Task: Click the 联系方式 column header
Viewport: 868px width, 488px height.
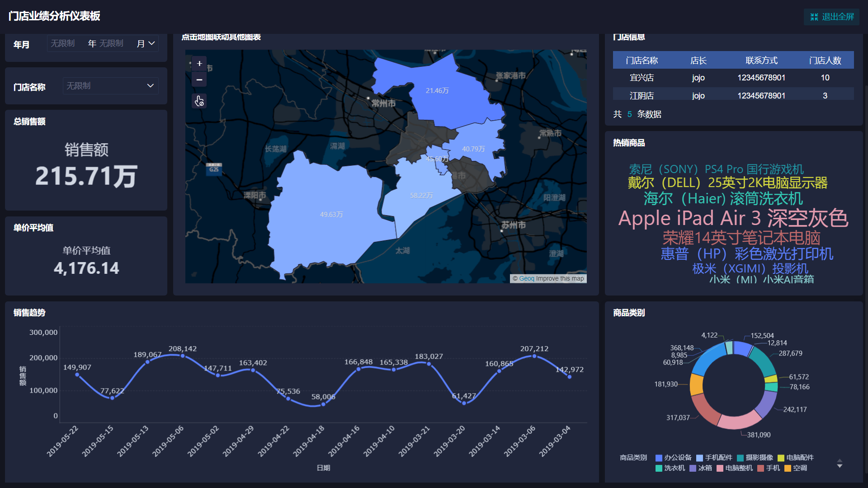Action: pos(761,61)
